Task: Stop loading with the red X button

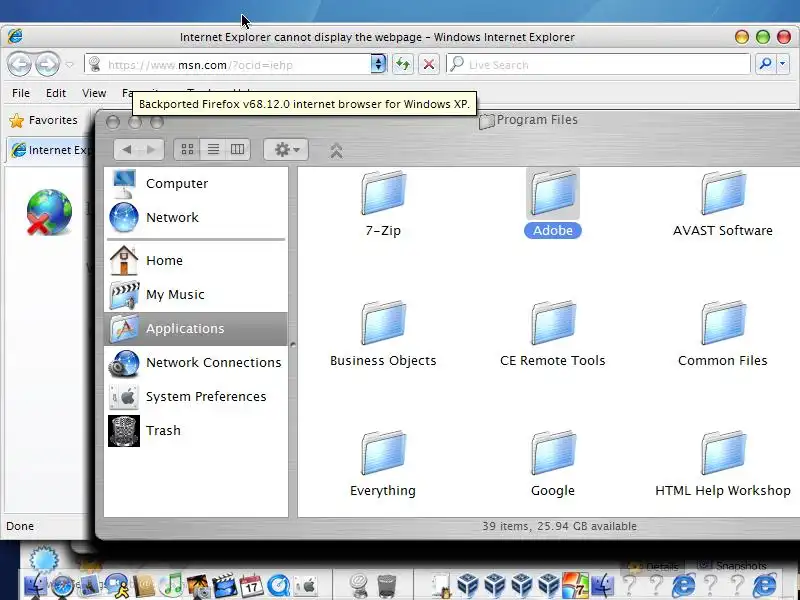Action: pyautogui.click(x=429, y=64)
